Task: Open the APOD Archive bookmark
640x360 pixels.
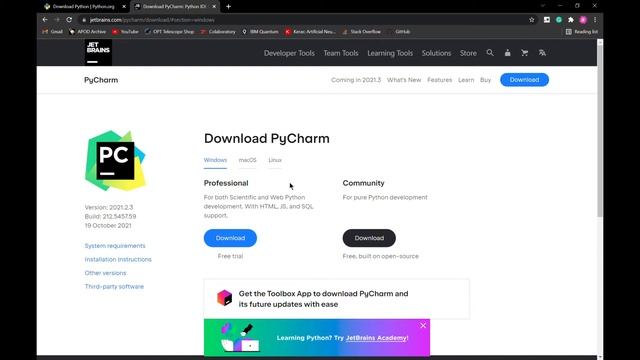Action: click(88, 31)
